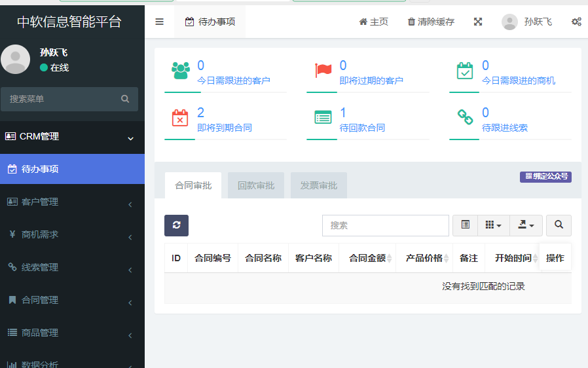Open the export data dropdown
This screenshot has height=368, width=588.
point(526,225)
